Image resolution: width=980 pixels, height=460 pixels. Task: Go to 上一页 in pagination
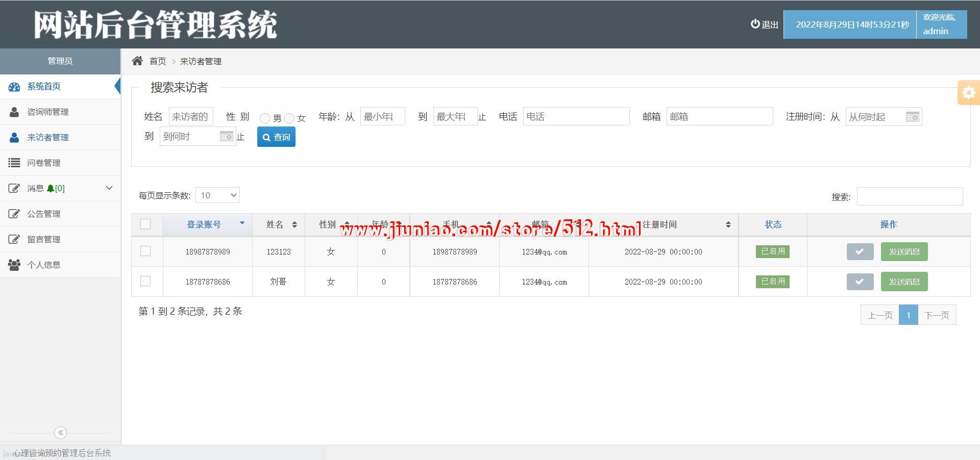tap(880, 315)
